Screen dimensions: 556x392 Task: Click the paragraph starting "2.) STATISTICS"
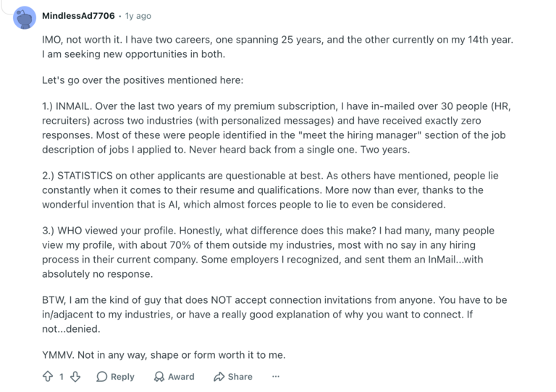(270, 190)
